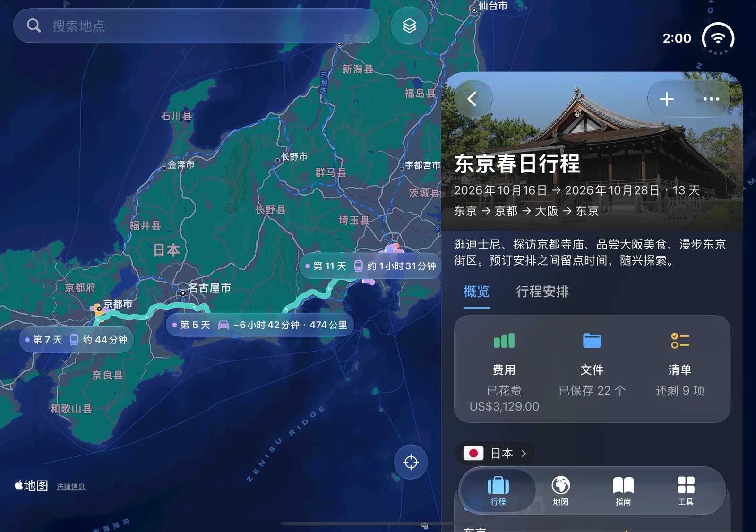Viewport: 756px width, 532px height.
Task: Switch to the 行程安排 tab
Action: (x=542, y=292)
